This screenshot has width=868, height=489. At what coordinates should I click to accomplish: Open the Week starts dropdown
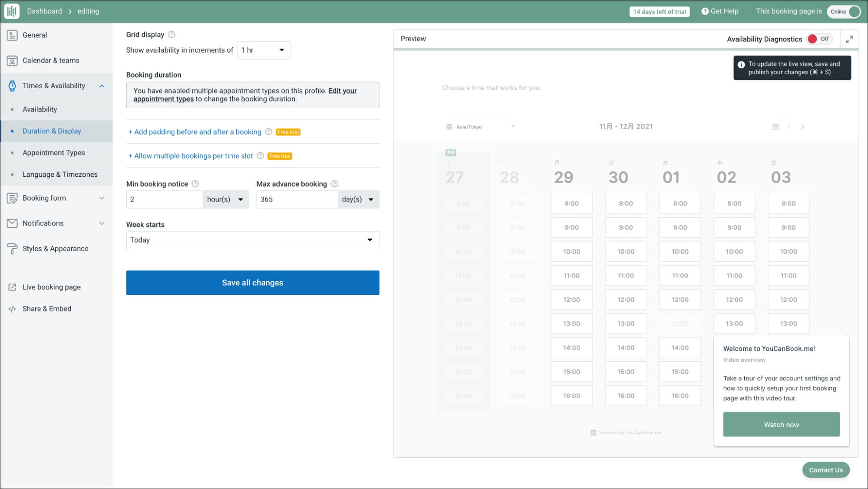point(252,240)
